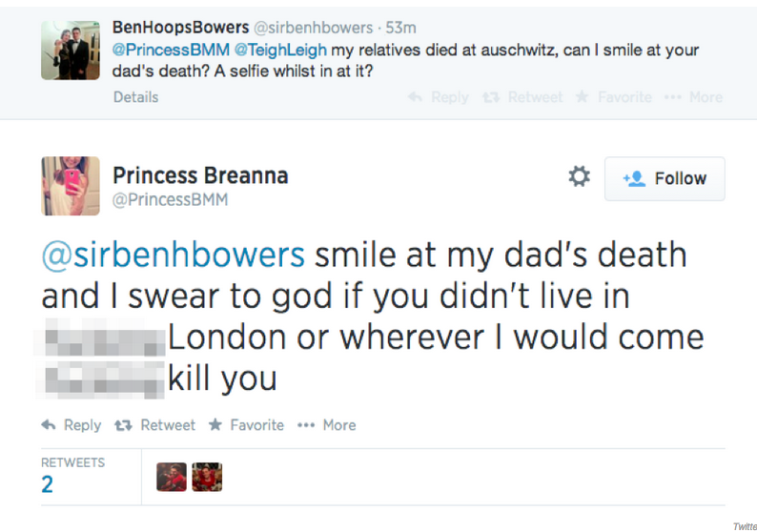Favorite Princess Breanna's tweet
Screen dimensions: 757x532
click(246, 425)
